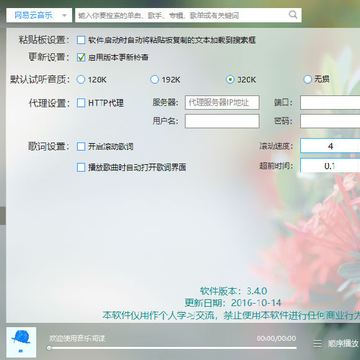The width and height of the screenshot is (360, 360).
Task: Click the 00:00/00:00 time display
Action: [276, 339]
